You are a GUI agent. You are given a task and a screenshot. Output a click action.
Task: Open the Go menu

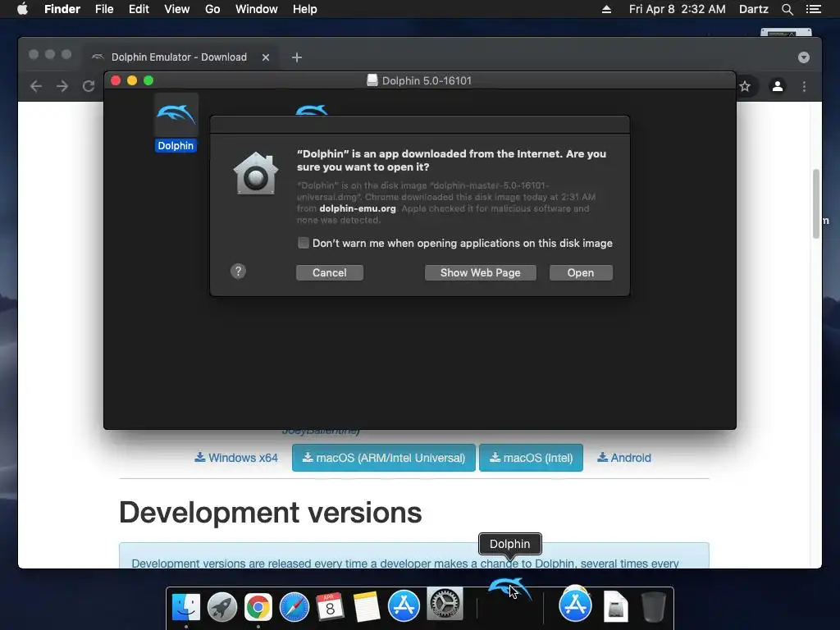(212, 9)
